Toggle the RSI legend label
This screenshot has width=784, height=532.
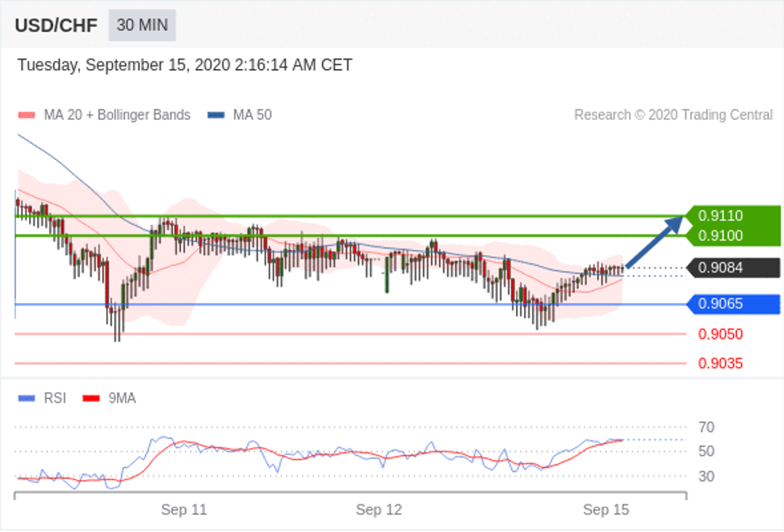pos(55,398)
